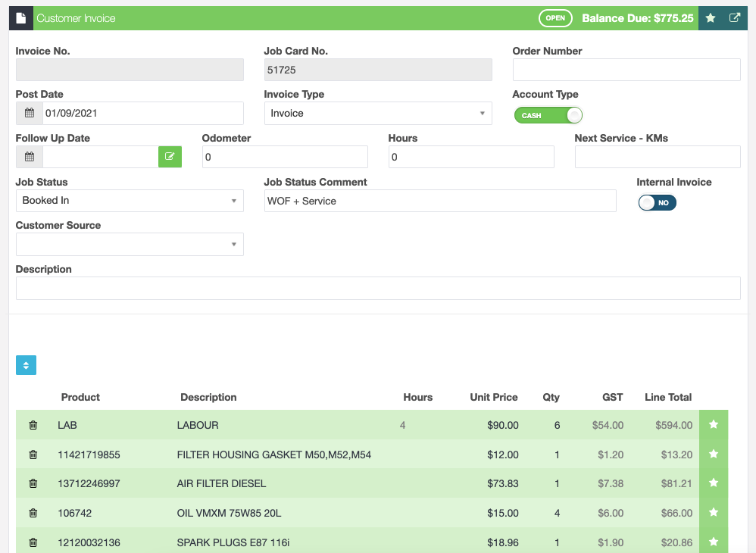Click the green edit follow-up button
The width and height of the screenshot is (756, 553).
pos(170,157)
